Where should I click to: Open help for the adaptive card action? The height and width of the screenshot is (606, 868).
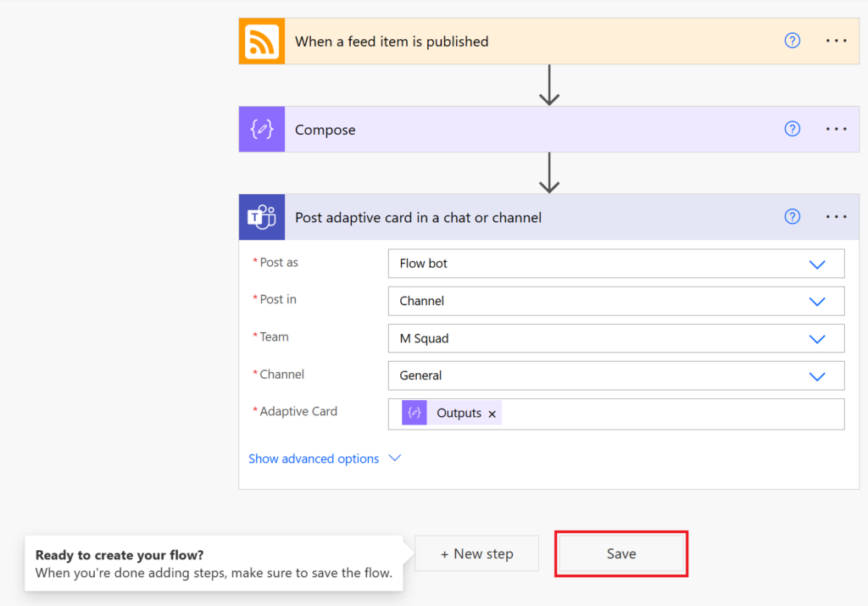792,216
